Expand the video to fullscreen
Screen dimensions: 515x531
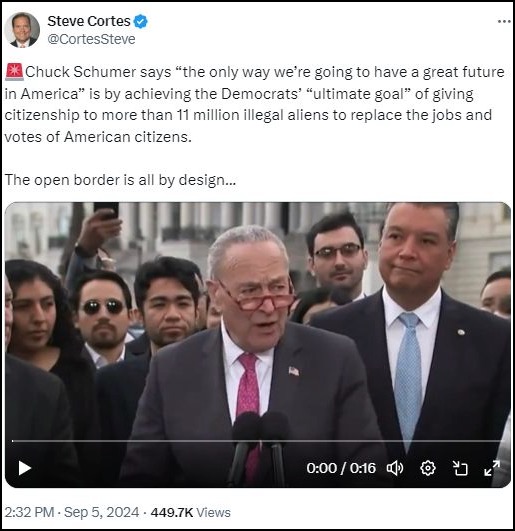(x=492, y=468)
